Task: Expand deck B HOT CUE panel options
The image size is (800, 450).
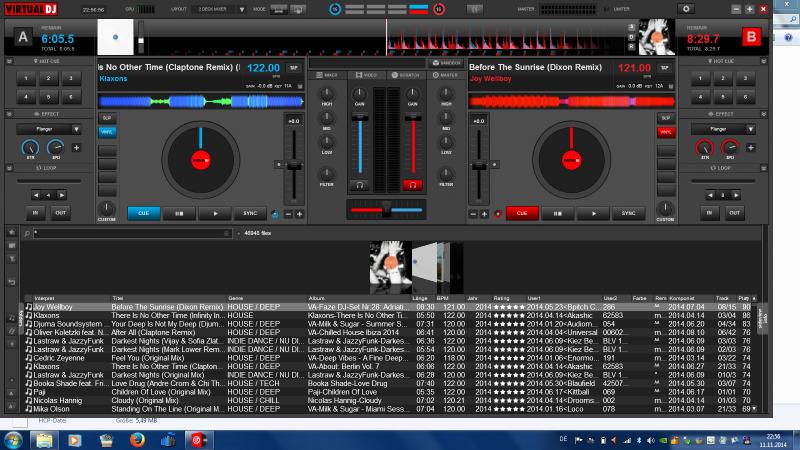Action: (x=764, y=61)
